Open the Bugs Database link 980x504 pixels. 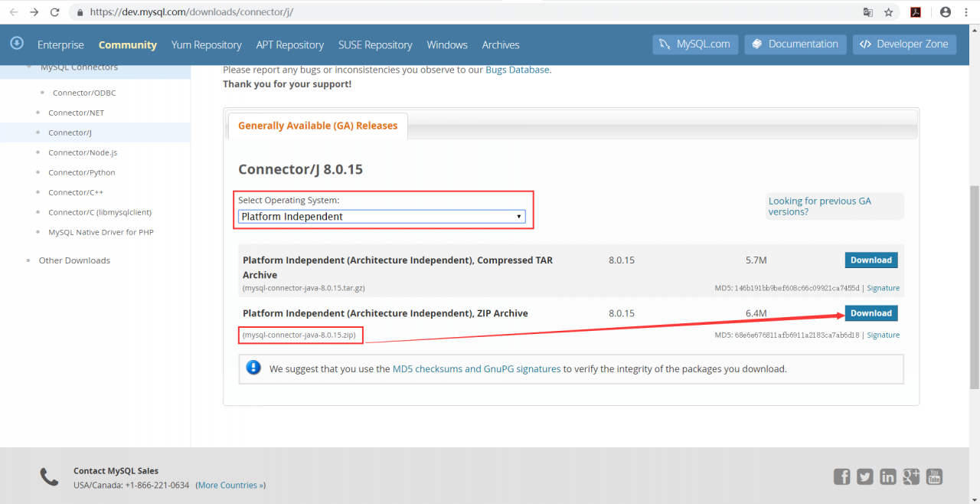[x=518, y=69]
